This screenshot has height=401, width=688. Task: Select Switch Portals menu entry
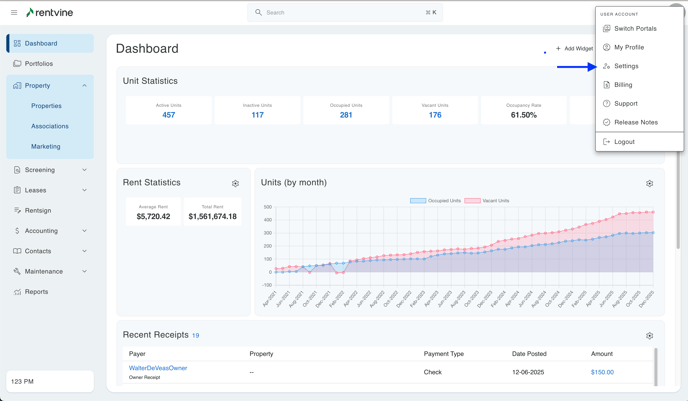[635, 29]
